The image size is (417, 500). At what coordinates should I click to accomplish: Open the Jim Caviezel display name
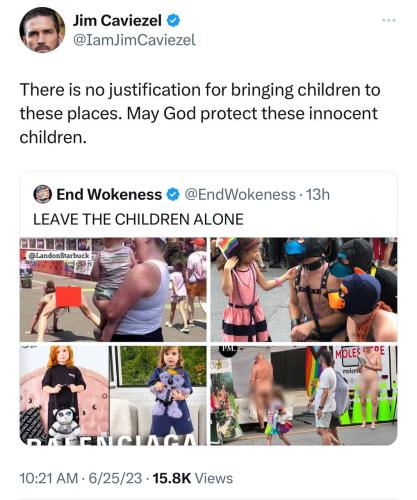[x=117, y=21]
